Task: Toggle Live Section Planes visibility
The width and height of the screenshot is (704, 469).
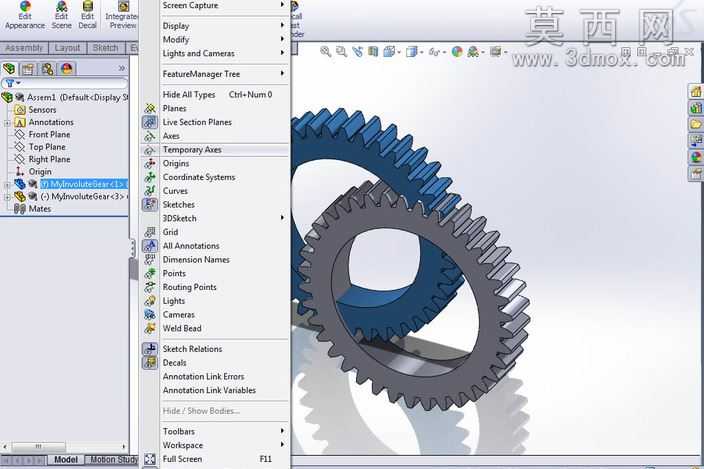Action: point(215,122)
